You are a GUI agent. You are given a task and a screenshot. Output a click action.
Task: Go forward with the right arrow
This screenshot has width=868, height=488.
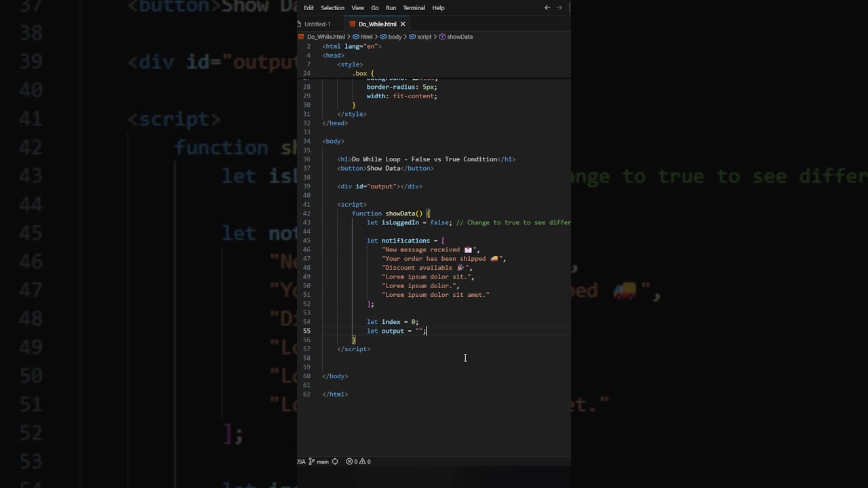click(x=559, y=8)
